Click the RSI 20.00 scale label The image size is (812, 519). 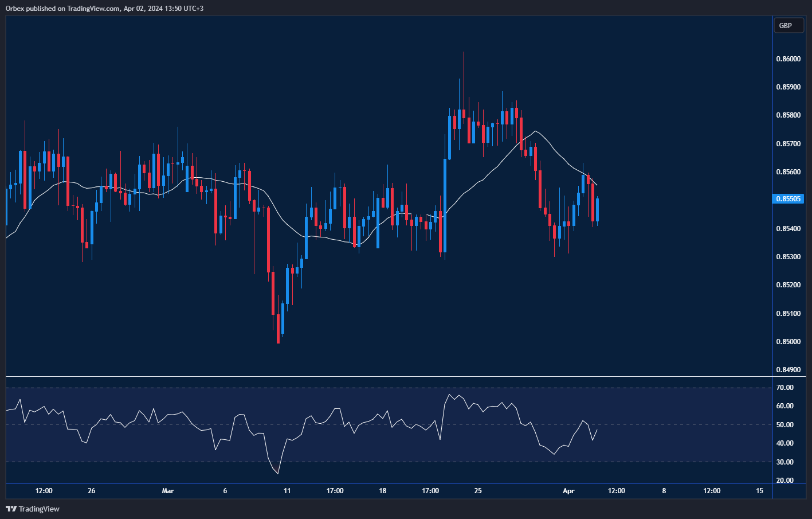[784, 481]
